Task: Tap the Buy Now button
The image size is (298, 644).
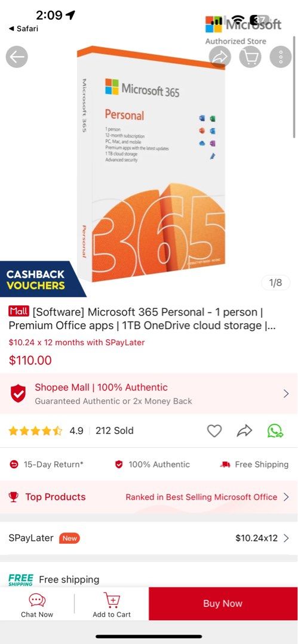Action: tap(223, 603)
